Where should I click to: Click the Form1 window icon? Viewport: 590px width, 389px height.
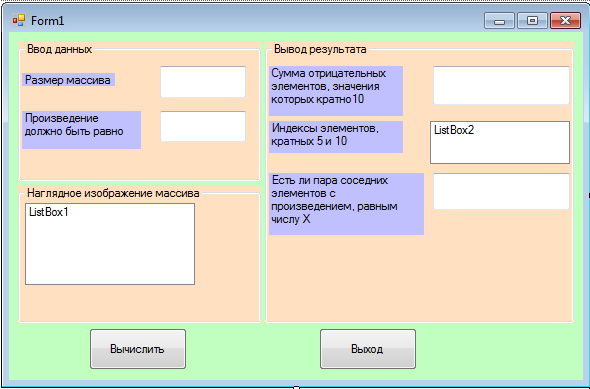pyautogui.click(x=18, y=20)
